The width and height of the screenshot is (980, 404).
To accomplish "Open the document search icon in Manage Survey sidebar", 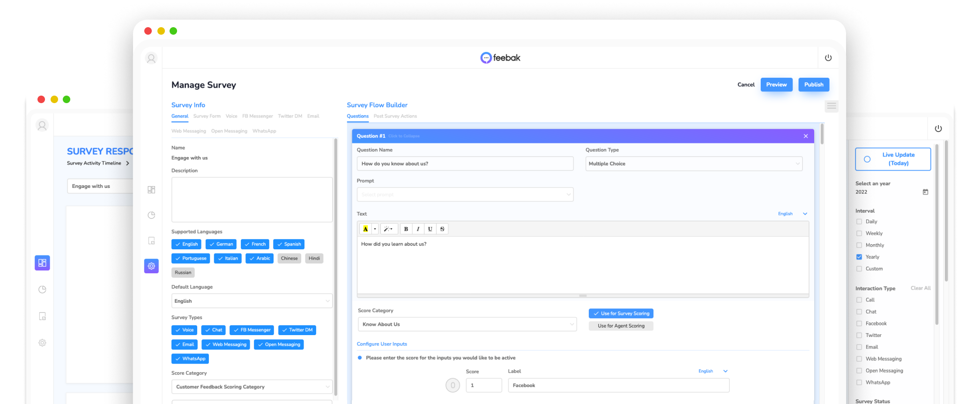I will pos(151,240).
